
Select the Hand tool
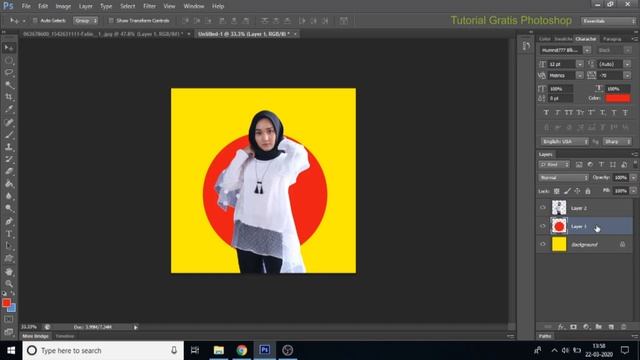[9, 271]
